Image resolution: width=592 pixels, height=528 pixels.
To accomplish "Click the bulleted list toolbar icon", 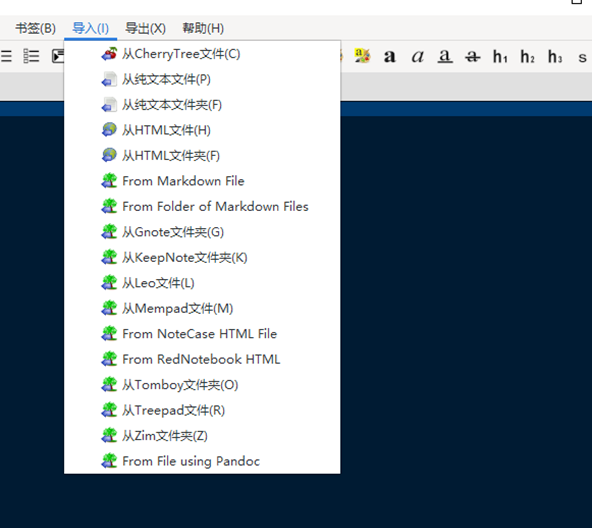I will pos(6,56).
